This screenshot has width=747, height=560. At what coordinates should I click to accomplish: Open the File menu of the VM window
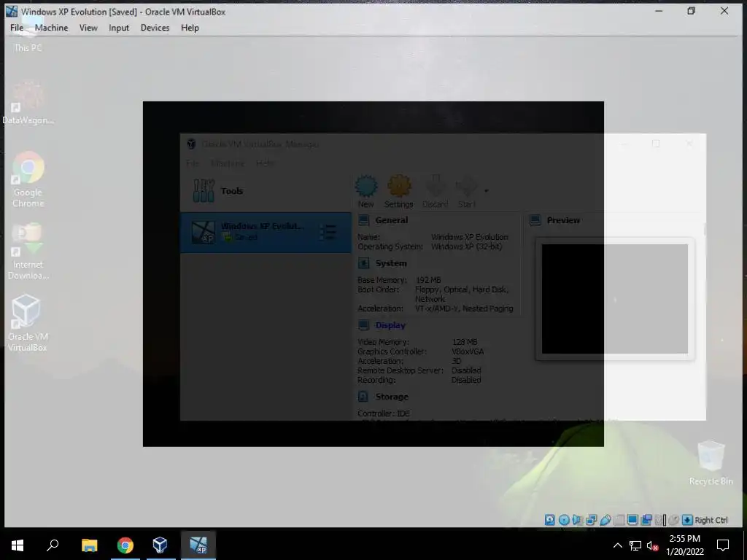pos(17,28)
